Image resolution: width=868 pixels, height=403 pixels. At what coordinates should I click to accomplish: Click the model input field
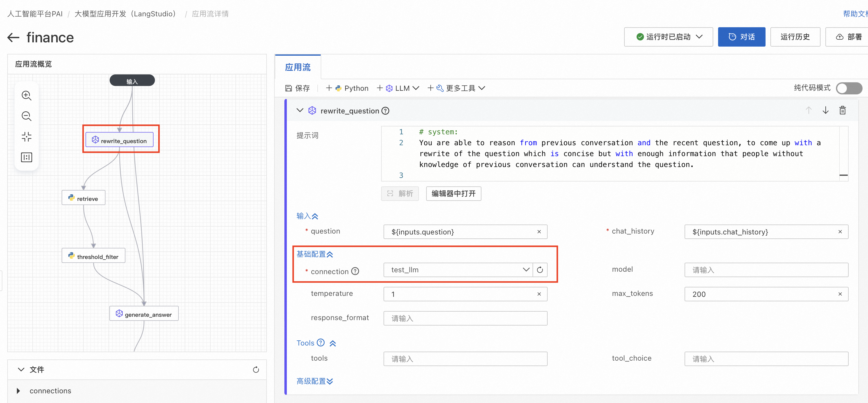click(766, 270)
